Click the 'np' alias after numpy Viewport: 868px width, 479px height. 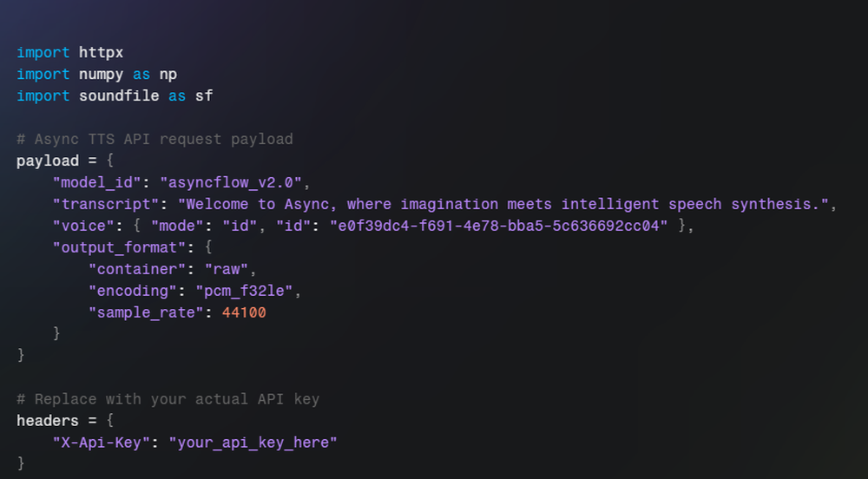[x=168, y=74]
